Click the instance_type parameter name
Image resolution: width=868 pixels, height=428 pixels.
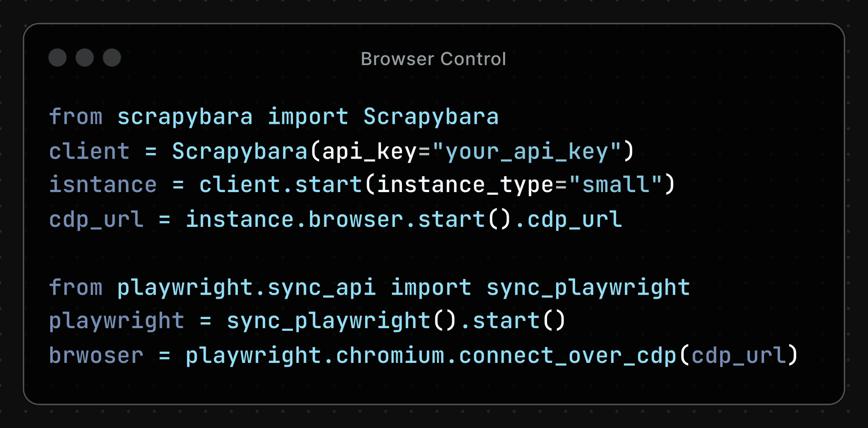465,185
